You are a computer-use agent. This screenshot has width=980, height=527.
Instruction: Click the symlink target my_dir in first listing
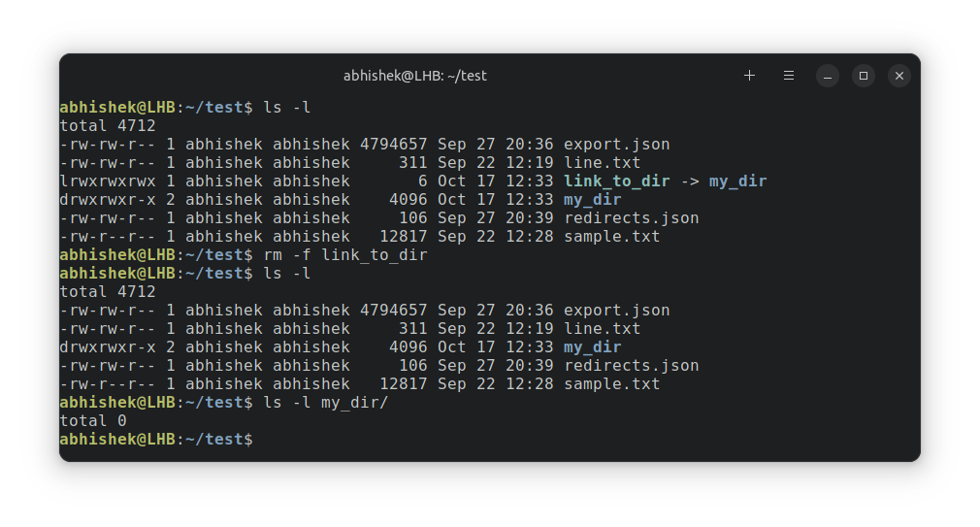(737, 181)
